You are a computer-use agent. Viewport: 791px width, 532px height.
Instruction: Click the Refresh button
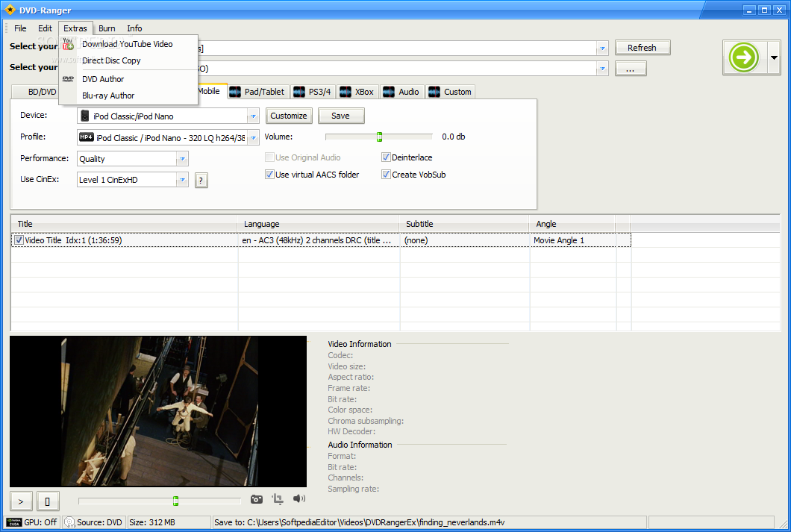click(643, 48)
